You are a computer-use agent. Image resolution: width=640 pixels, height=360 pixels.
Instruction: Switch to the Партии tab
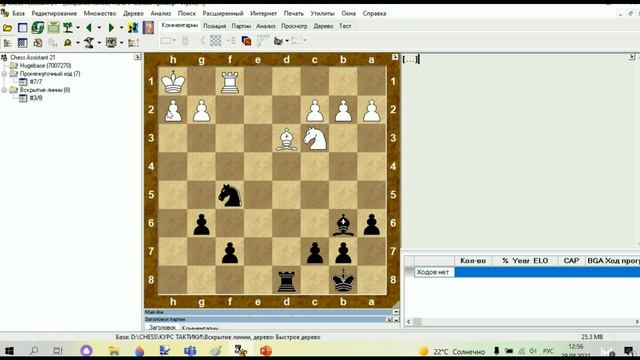click(x=241, y=26)
